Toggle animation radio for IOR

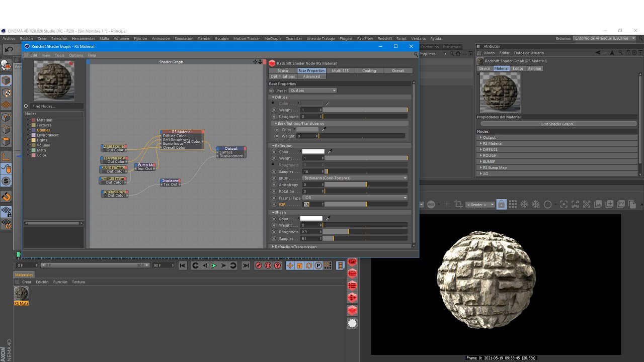point(274,205)
